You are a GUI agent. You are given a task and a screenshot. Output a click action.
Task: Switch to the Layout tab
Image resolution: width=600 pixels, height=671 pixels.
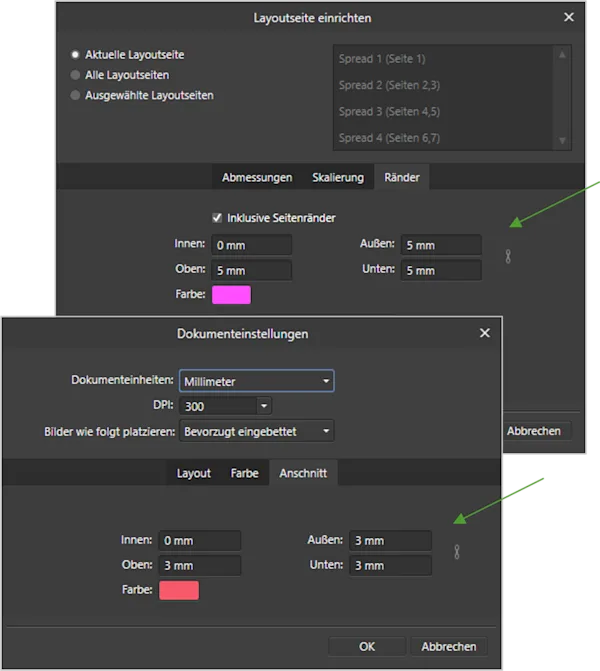193,473
